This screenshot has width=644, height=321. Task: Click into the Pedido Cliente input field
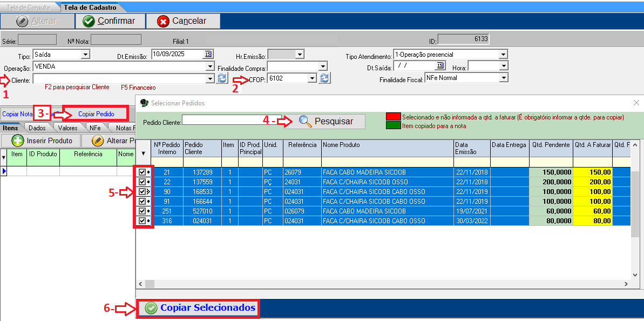point(232,120)
